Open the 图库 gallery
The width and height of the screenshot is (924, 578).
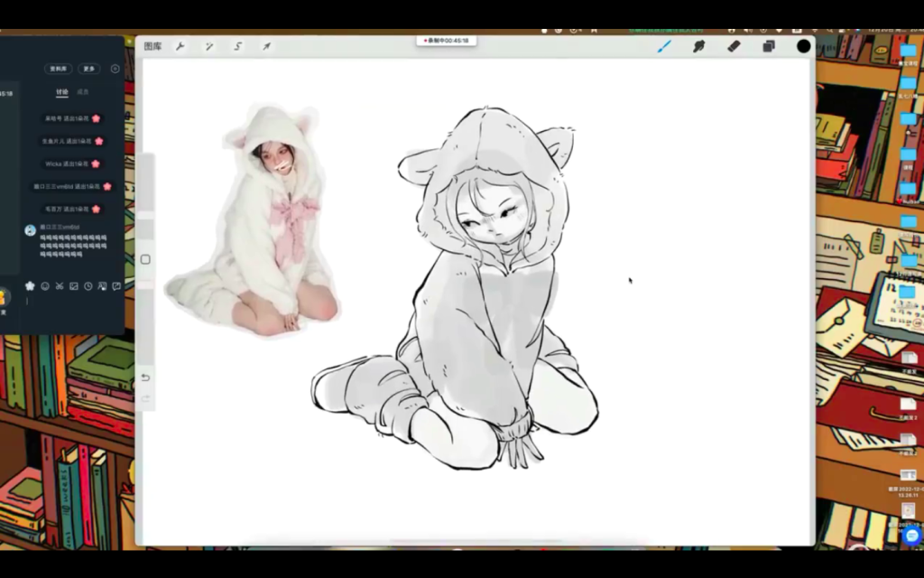click(152, 46)
